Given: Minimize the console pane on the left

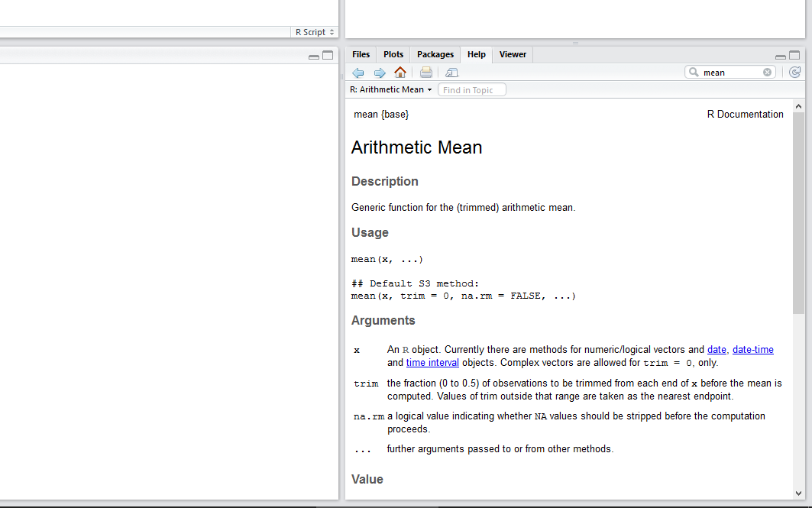Looking at the screenshot, I should pos(314,57).
